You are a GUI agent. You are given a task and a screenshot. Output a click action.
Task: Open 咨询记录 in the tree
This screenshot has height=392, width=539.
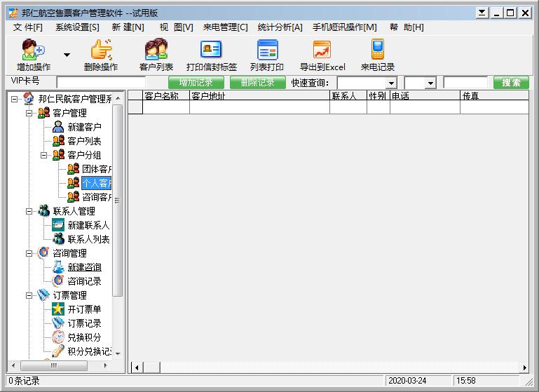[x=84, y=281]
